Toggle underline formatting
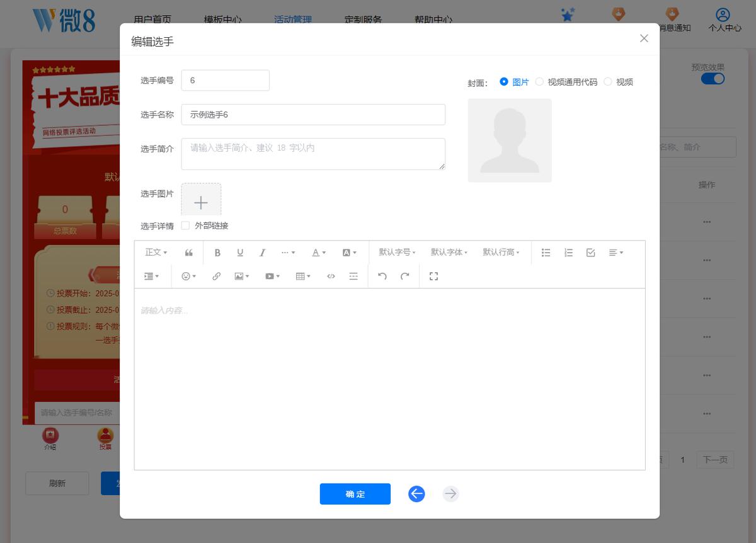Screen dimensions: 756x543 point(240,253)
